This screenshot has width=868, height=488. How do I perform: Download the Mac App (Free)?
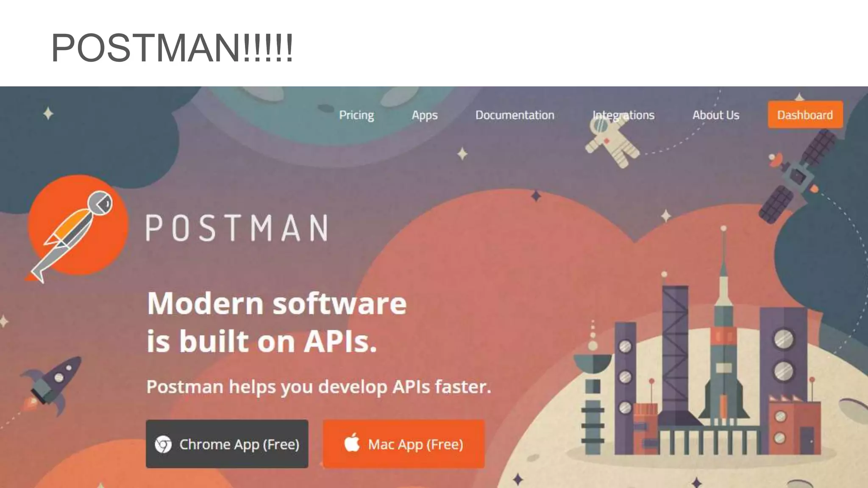pyautogui.click(x=403, y=444)
